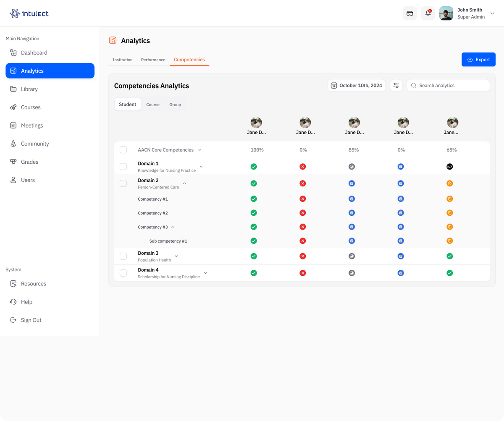
Task: Select the Competencies tab
Action: pos(189,60)
